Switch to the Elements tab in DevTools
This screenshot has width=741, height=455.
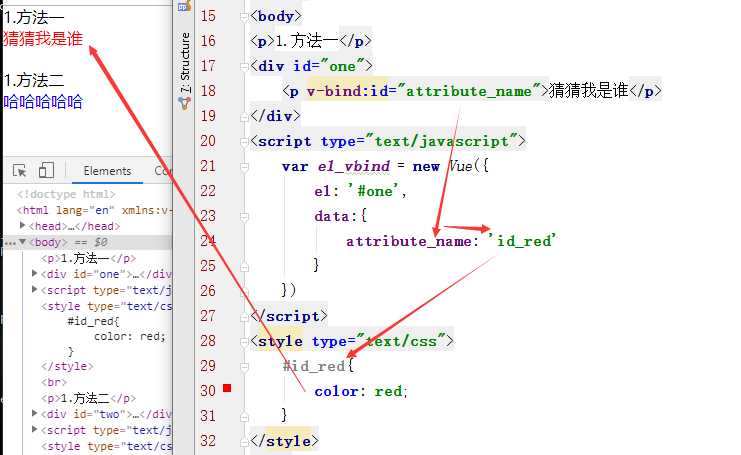107,171
